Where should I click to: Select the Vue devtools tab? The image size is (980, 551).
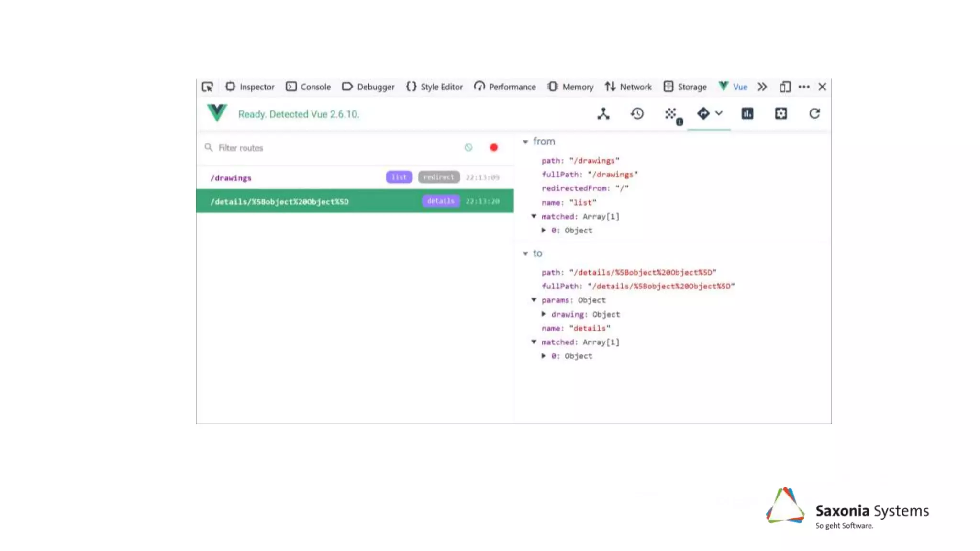[x=733, y=87]
